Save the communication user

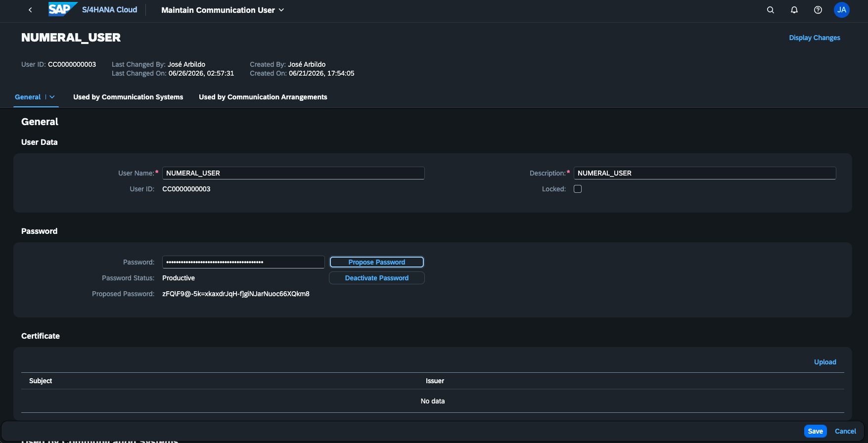pyautogui.click(x=816, y=431)
